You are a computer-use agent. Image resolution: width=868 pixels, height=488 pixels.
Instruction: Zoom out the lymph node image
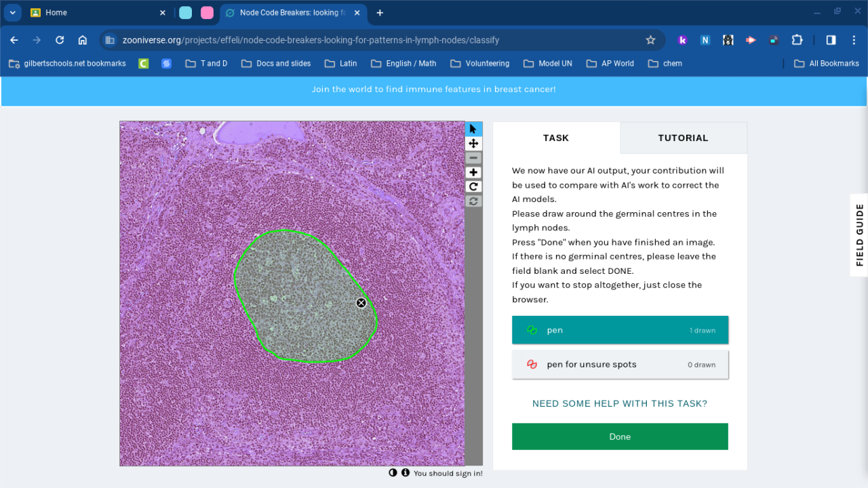pos(473,158)
